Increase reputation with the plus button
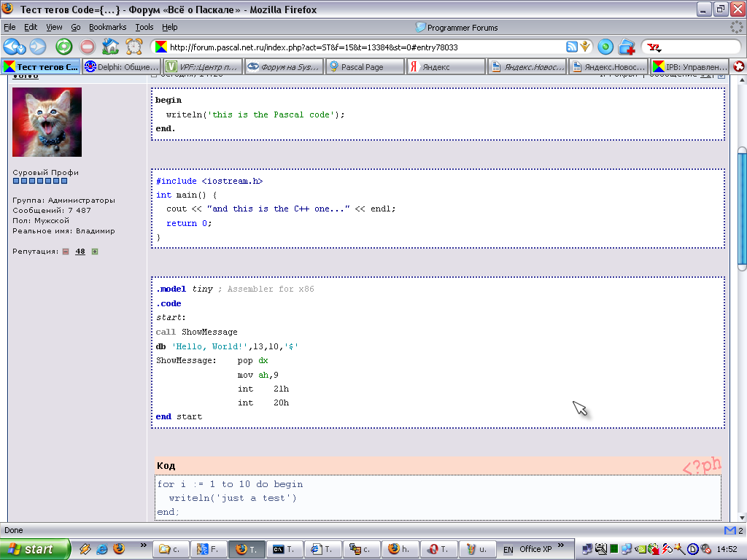747x560 pixels. [x=94, y=252]
